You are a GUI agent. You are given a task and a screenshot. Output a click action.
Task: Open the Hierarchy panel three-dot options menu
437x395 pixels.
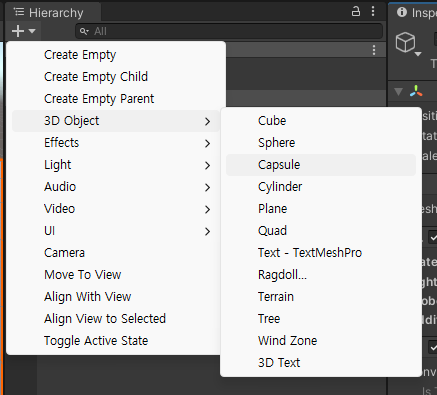[x=373, y=11]
